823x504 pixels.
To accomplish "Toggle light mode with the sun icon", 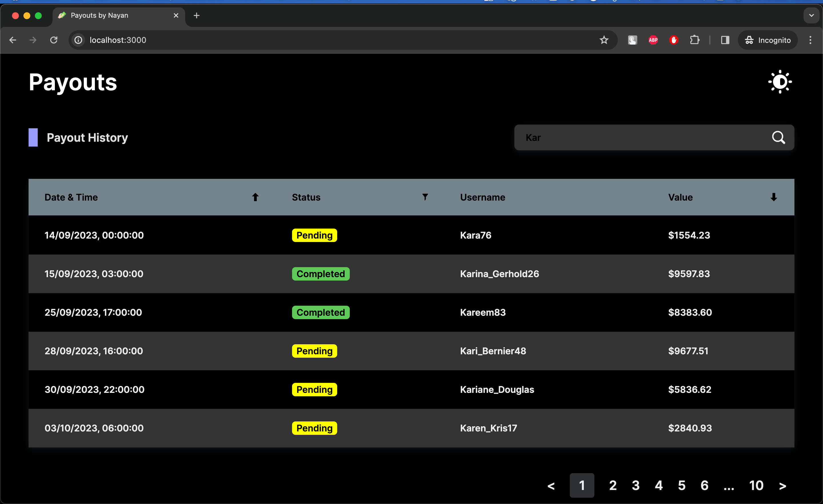I will (780, 82).
